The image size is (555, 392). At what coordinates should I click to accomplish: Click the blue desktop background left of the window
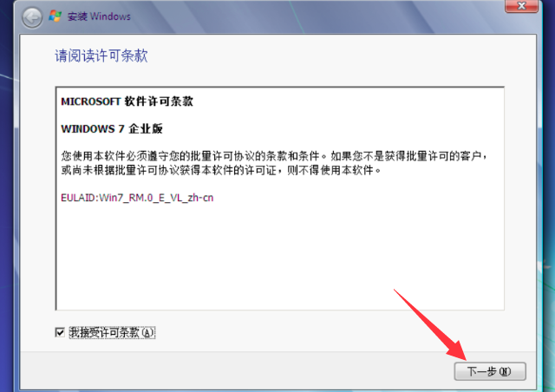coord(6,195)
